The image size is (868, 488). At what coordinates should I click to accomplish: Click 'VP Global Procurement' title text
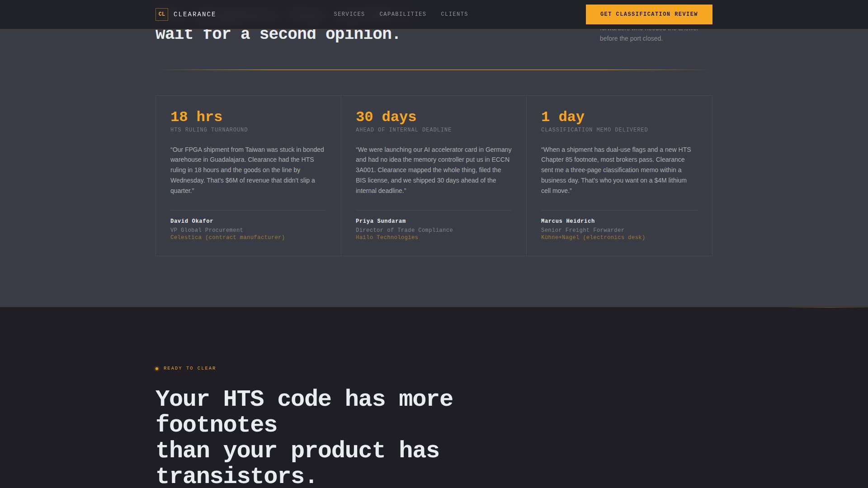point(207,230)
